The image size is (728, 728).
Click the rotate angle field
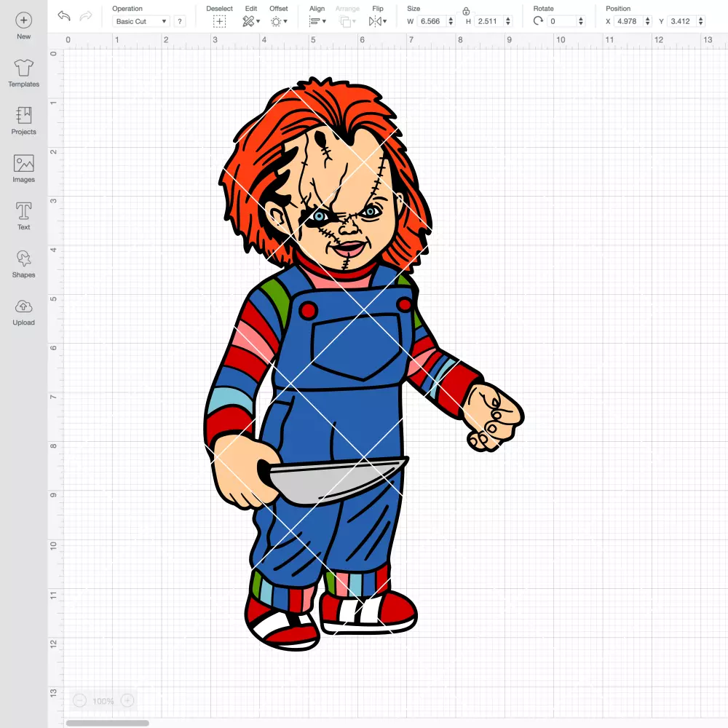pos(561,21)
